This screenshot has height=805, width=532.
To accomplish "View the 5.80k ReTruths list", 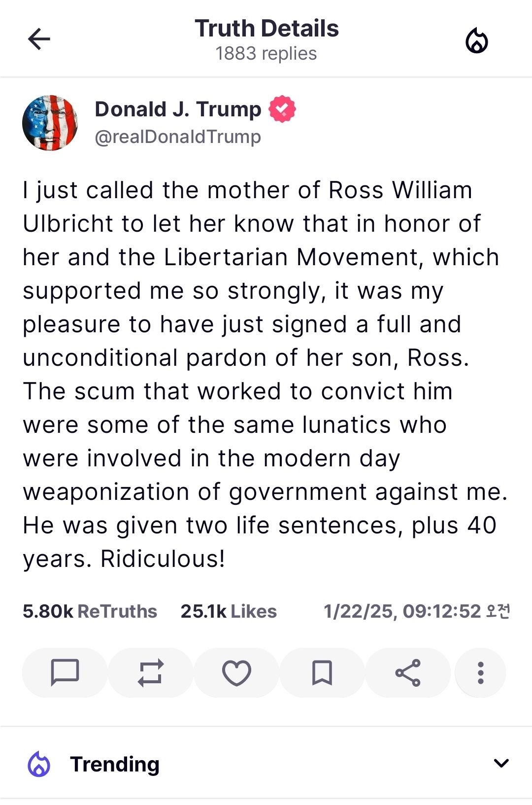I will point(90,611).
